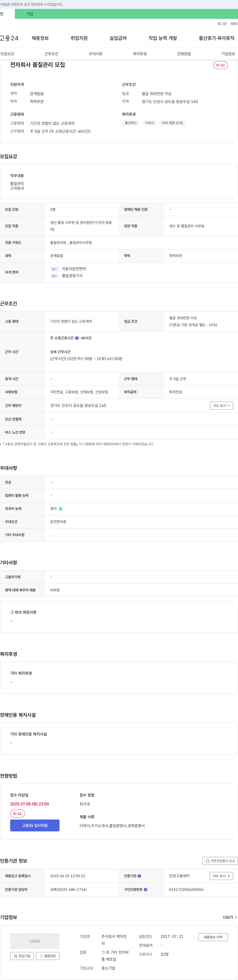Click the help icon next to 구인인증번호

click(x=146, y=889)
